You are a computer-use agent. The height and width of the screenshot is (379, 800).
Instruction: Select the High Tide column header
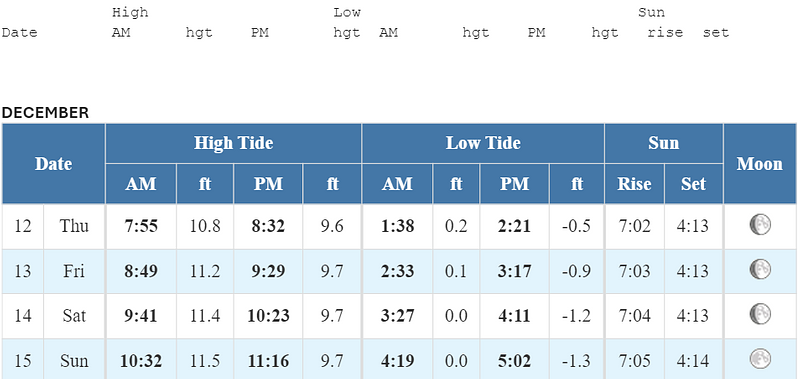[234, 143]
